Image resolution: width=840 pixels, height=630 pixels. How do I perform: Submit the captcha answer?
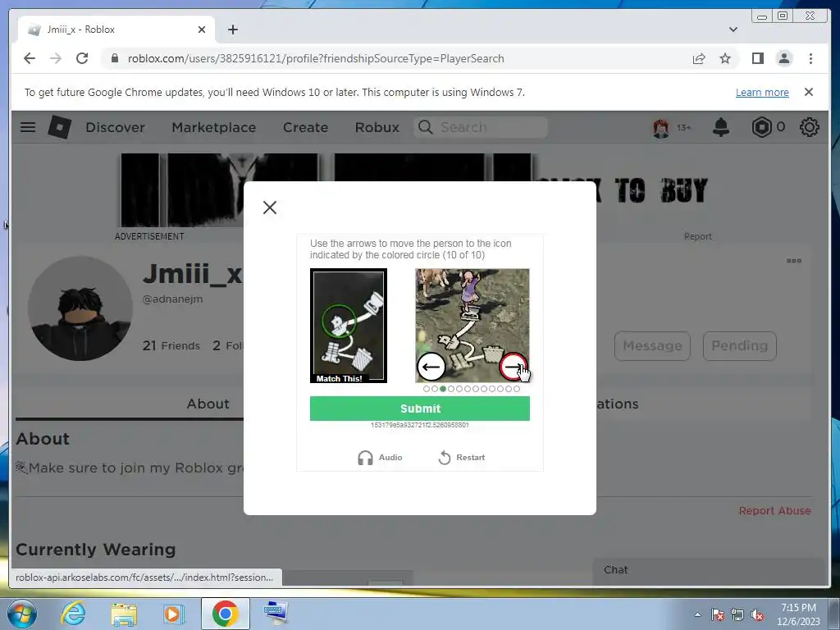tap(419, 409)
